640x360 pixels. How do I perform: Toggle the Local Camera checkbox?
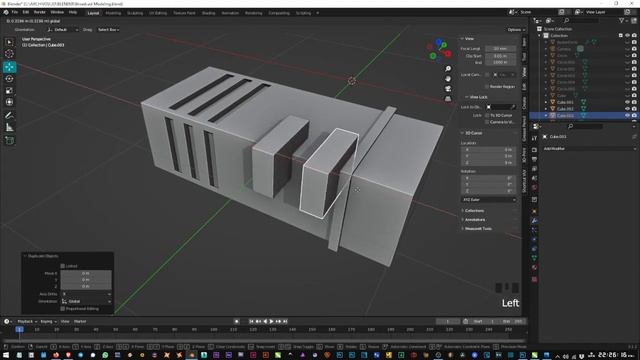tap(487, 75)
